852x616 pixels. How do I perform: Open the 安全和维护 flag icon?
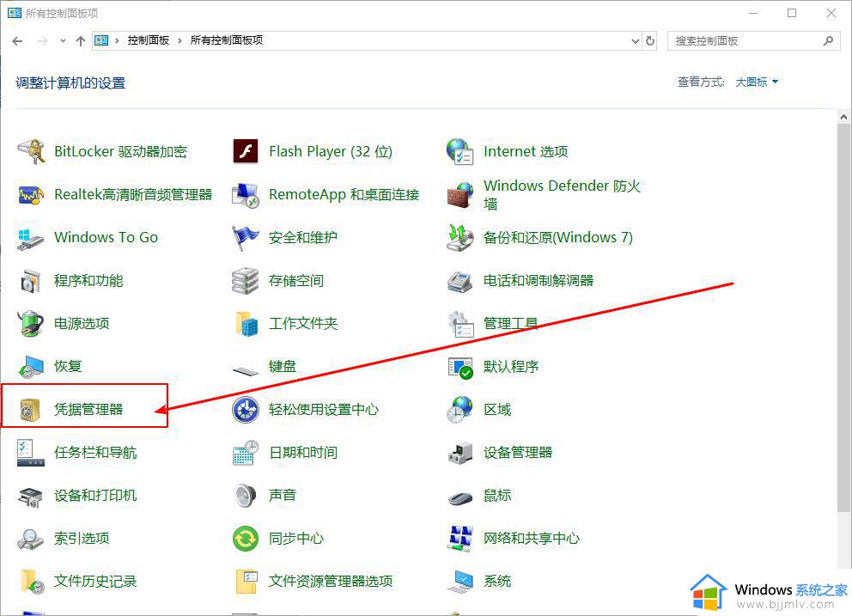point(246,238)
